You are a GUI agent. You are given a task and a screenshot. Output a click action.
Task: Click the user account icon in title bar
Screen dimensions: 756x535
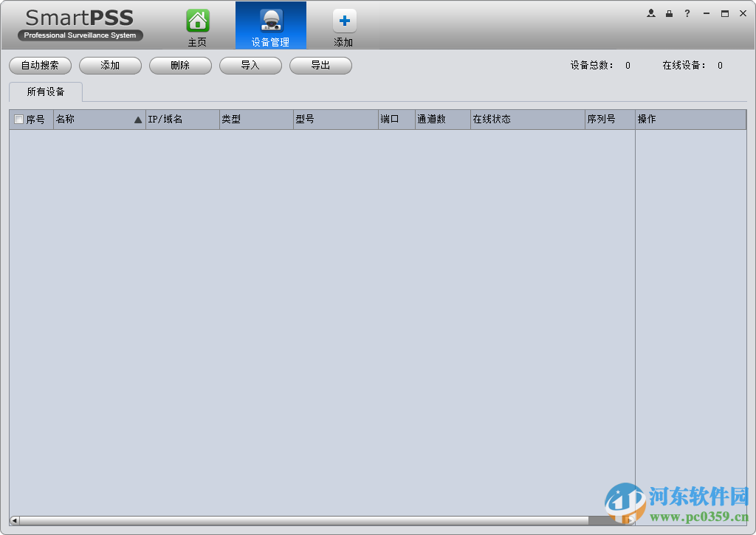point(651,13)
